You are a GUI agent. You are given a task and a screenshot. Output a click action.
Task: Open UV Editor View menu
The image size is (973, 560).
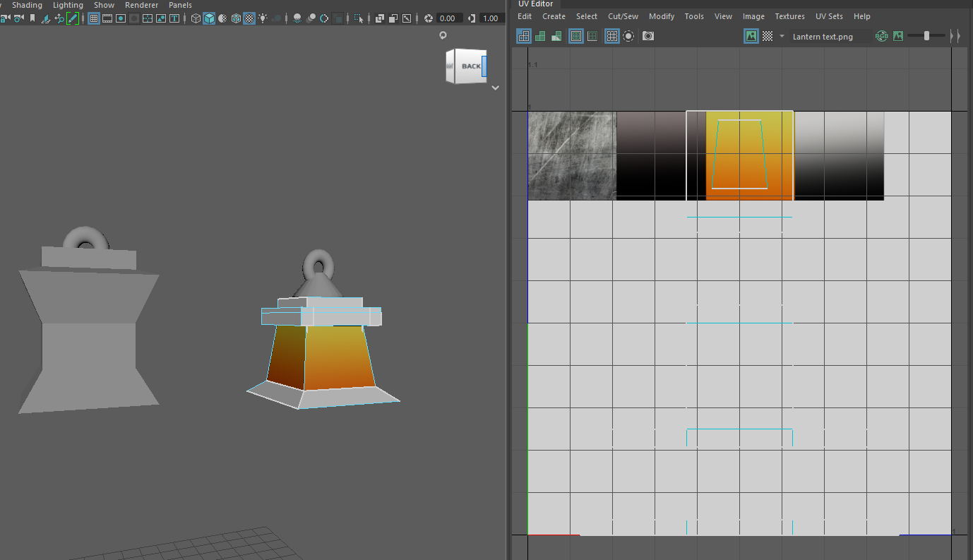tap(723, 16)
